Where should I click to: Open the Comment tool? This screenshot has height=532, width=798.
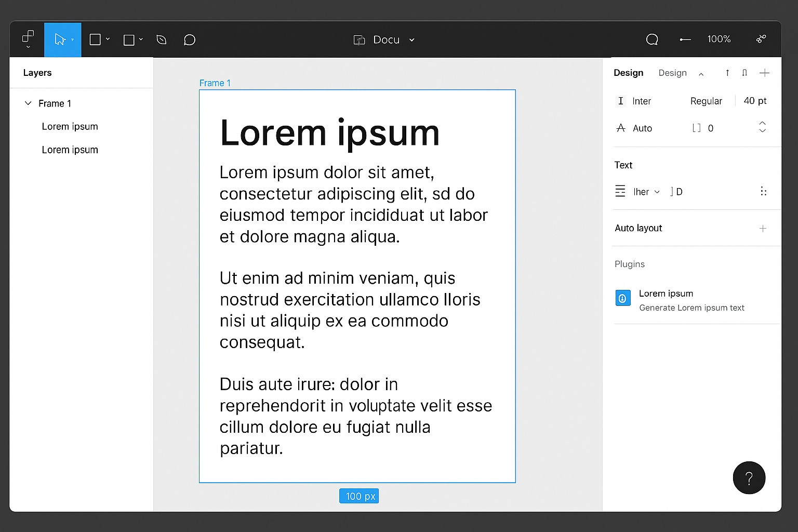pos(189,39)
